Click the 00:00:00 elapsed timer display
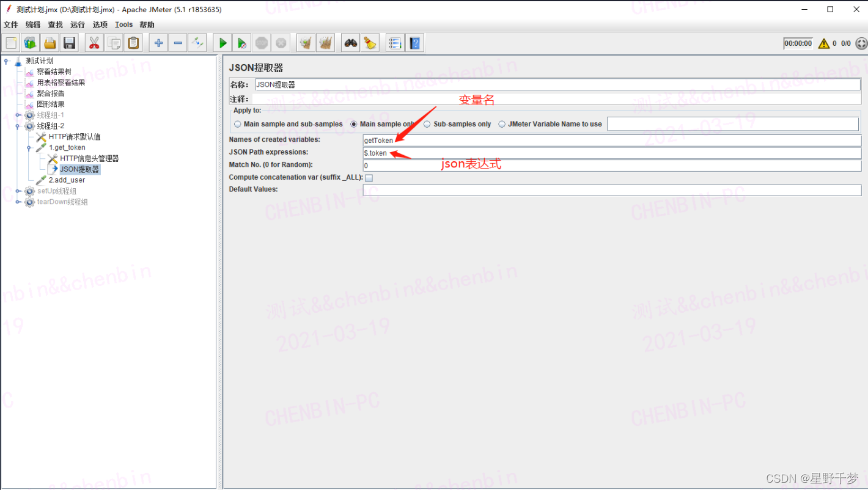Image resolution: width=868 pixels, height=490 pixels. pos(798,43)
